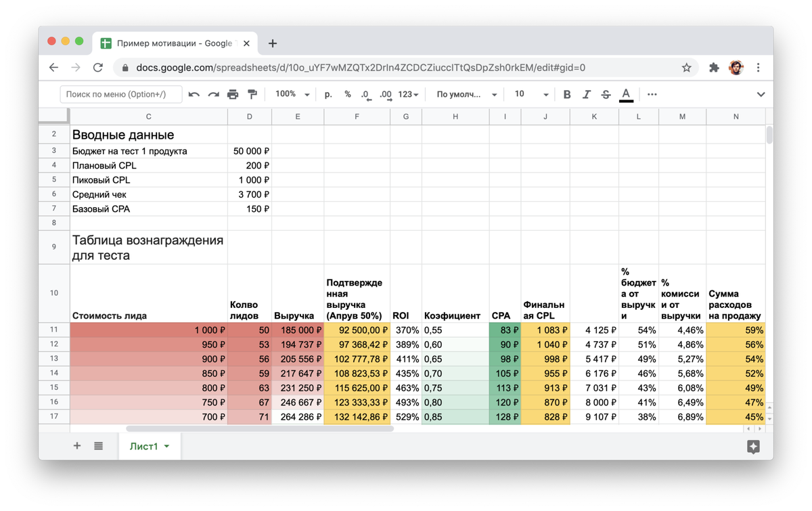The width and height of the screenshot is (812, 511).
Task: Click the menu search 'Поиск по меню' field
Action: 120,94
